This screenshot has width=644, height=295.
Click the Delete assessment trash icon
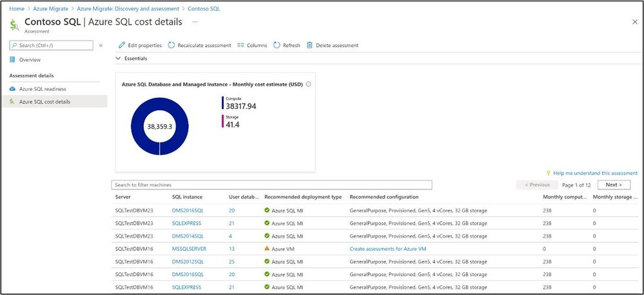(309, 45)
